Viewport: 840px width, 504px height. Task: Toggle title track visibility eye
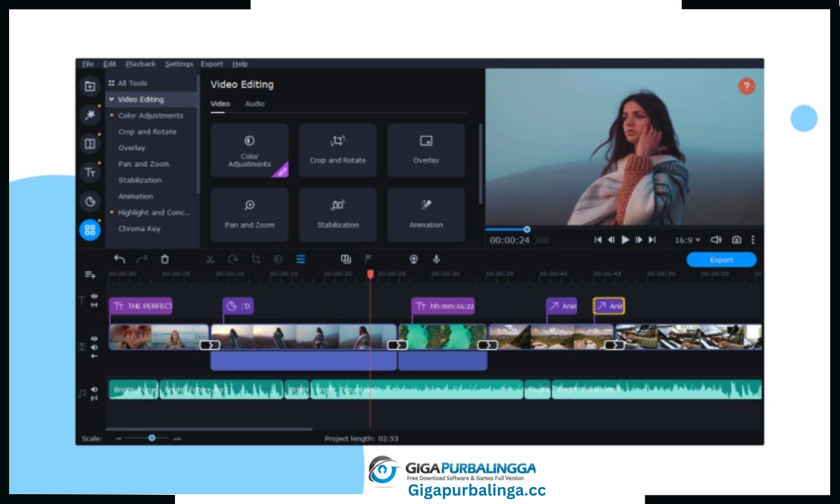[94, 296]
